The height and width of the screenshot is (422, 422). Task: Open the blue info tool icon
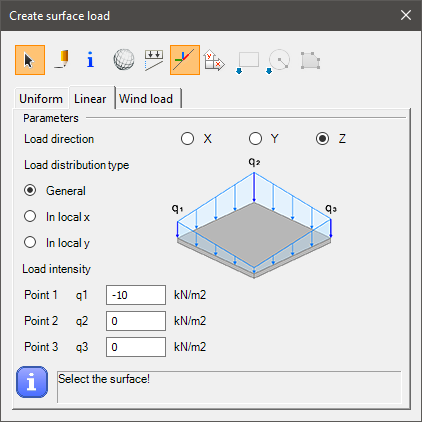[x=90, y=60]
